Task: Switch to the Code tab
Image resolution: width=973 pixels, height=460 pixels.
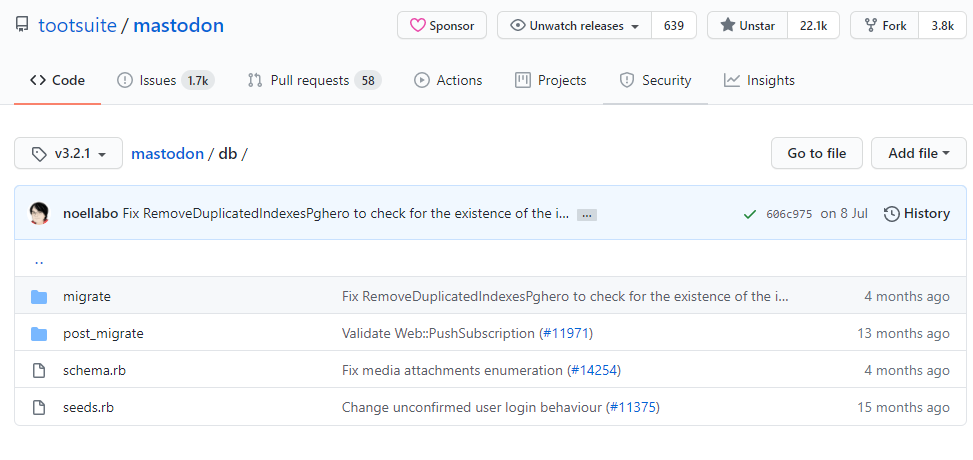Action: 58,81
